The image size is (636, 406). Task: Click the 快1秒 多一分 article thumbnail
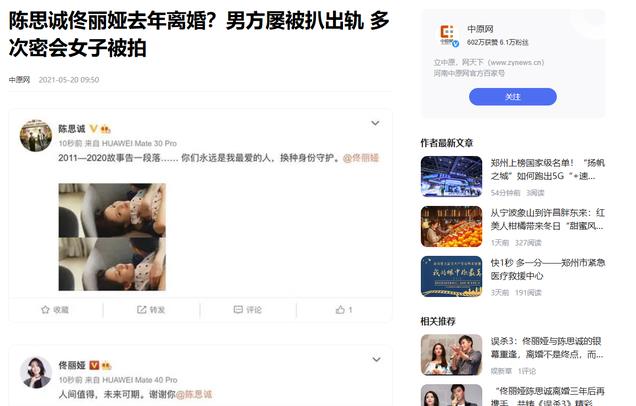tap(451, 276)
